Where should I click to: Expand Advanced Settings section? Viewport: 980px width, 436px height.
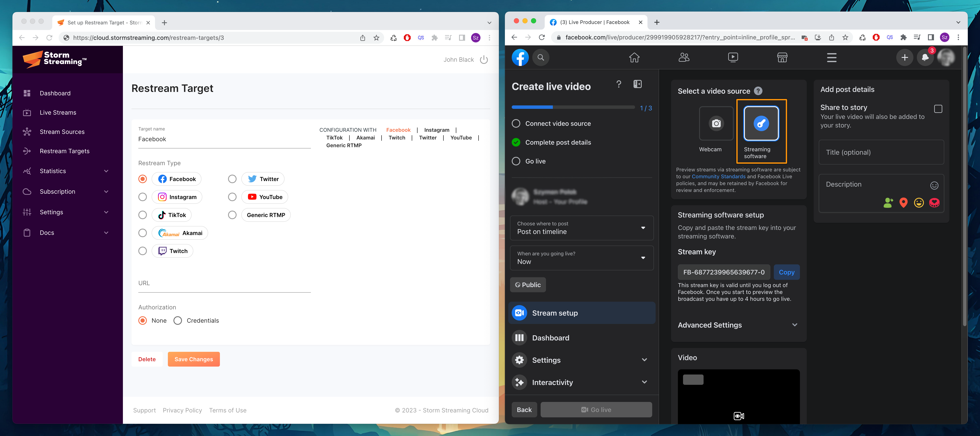coord(738,325)
